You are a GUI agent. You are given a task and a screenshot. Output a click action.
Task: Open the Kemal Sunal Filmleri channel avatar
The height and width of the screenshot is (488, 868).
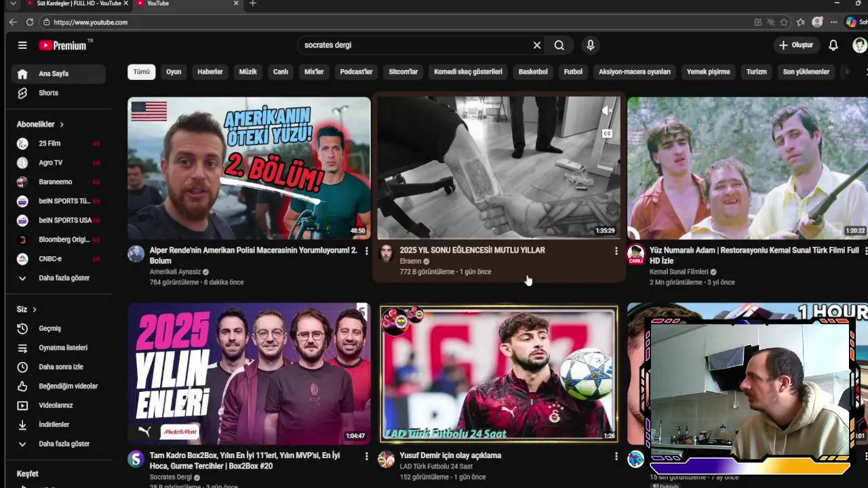pyautogui.click(x=635, y=254)
